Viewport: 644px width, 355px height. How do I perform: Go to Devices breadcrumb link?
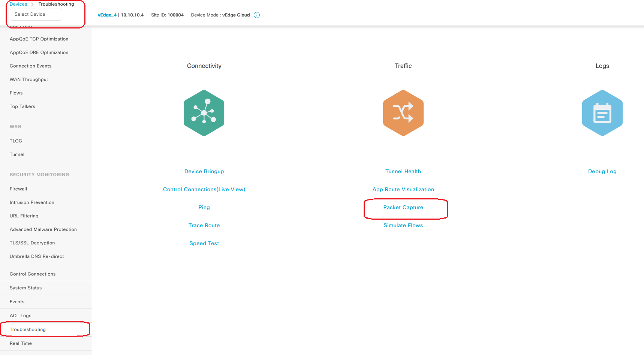18,4
